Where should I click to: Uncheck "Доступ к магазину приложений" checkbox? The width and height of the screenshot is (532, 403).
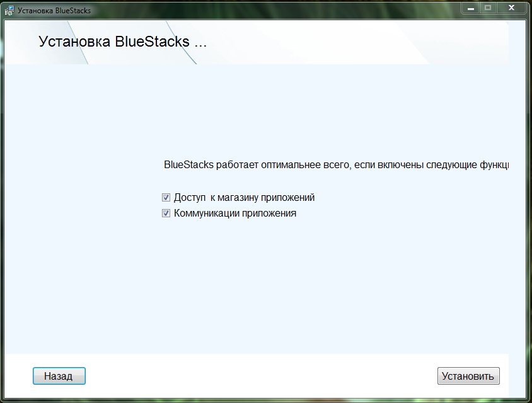point(166,198)
